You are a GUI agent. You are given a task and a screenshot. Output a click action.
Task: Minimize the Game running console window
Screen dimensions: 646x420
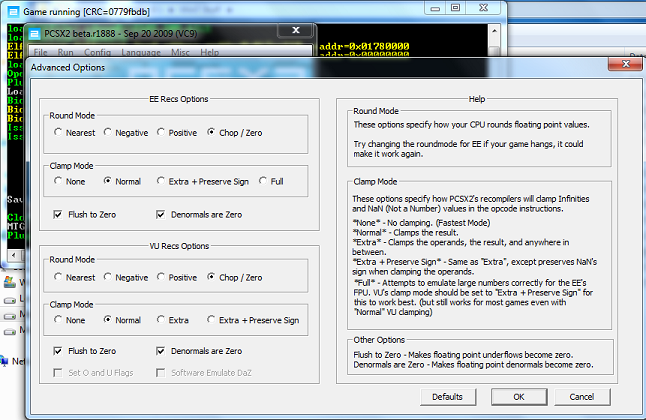point(435,8)
